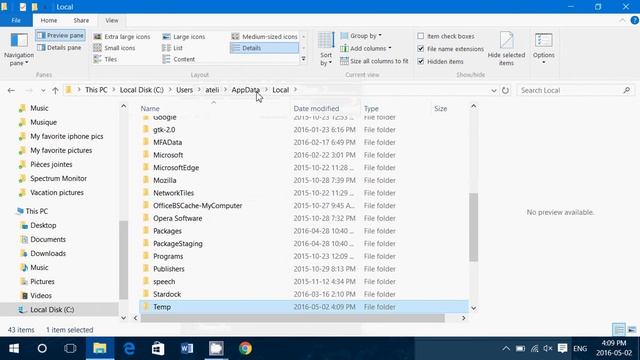
Task: Open the Options button
Action: click(x=544, y=49)
